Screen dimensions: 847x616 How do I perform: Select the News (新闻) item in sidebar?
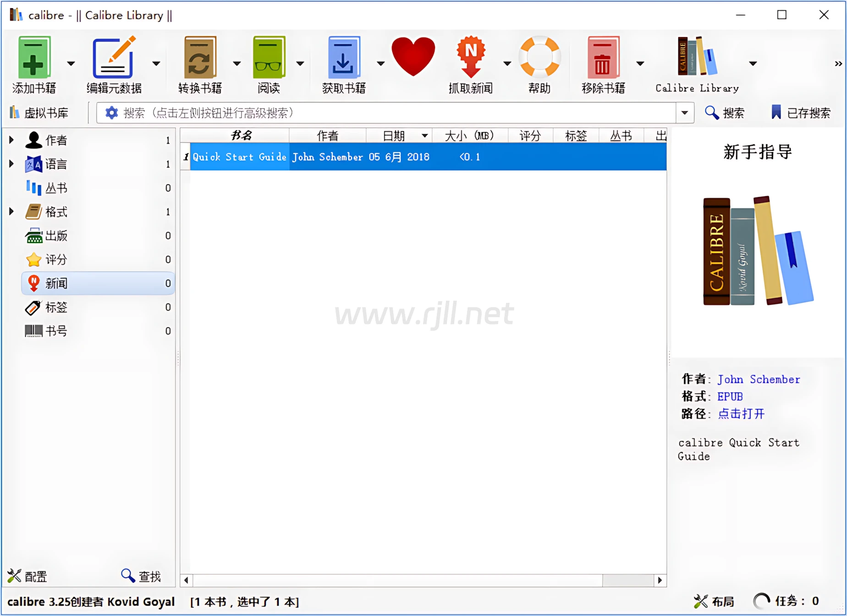[56, 283]
